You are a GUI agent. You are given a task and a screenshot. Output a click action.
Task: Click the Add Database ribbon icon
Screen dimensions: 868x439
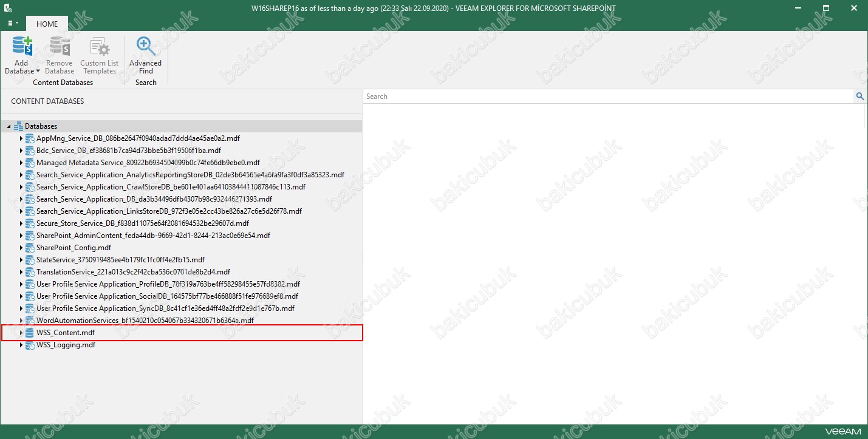pyautogui.click(x=22, y=47)
